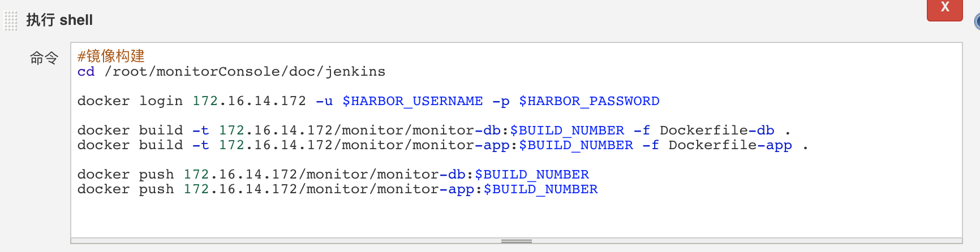The image size is (980, 252).
Task: Click $BUILD_NUMBER in the monitor-db build line
Action: pyautogui.click(x=567, y=131)
